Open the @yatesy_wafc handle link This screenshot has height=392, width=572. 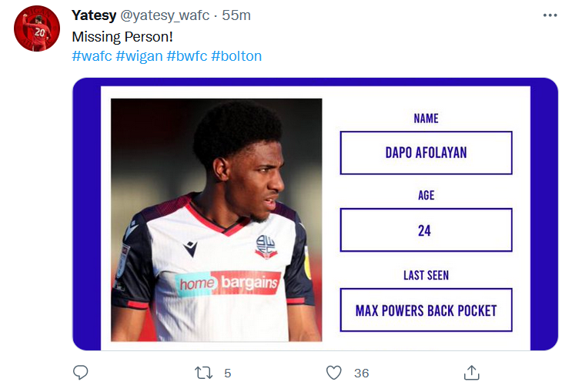click(x=165, y=15)
